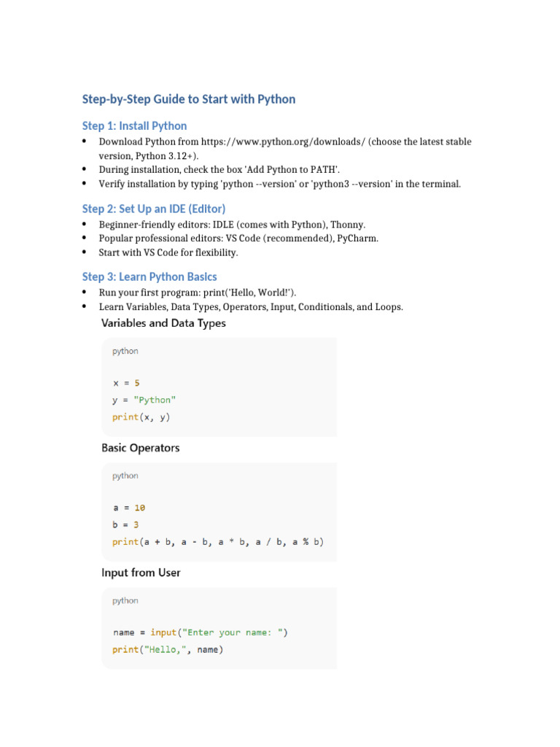Click the 'Step 2: Set Up an IDE (Editor)' heading
560x747 pixels.
coord(154,209)
